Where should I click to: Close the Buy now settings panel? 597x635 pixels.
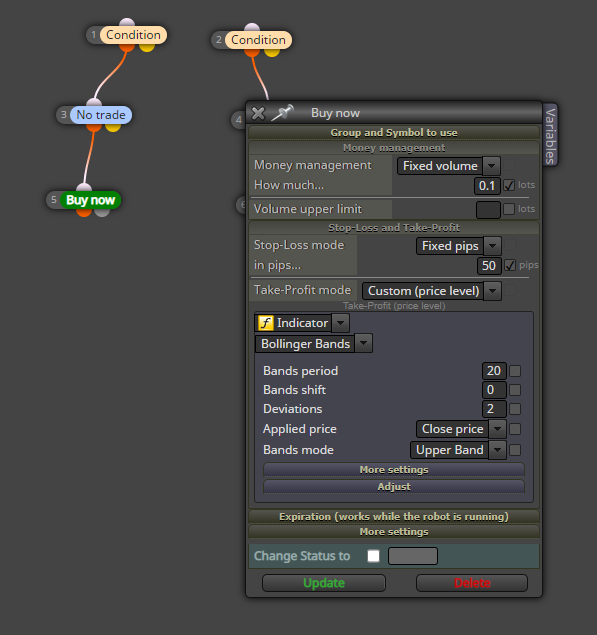point(258,113)
